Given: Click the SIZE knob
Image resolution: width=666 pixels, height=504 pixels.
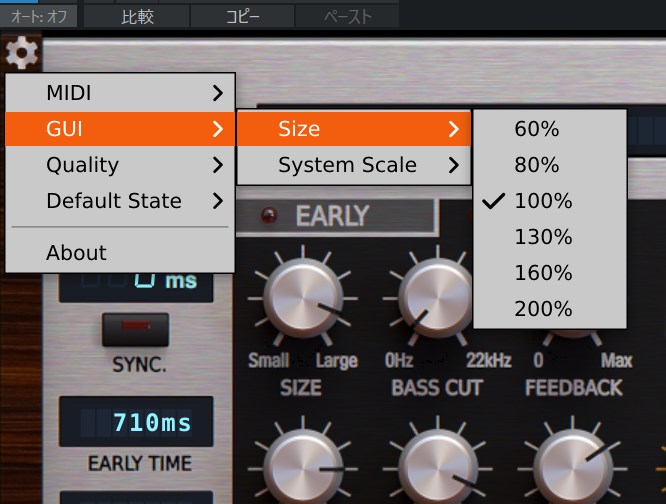Looking at the screenshot, I should click(x=301, y=301).
